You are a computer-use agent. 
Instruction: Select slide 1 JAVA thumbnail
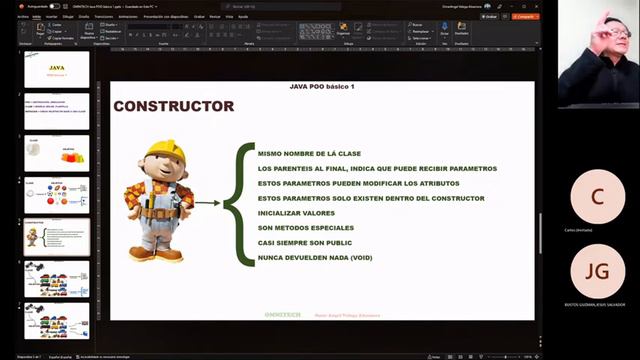57,69
